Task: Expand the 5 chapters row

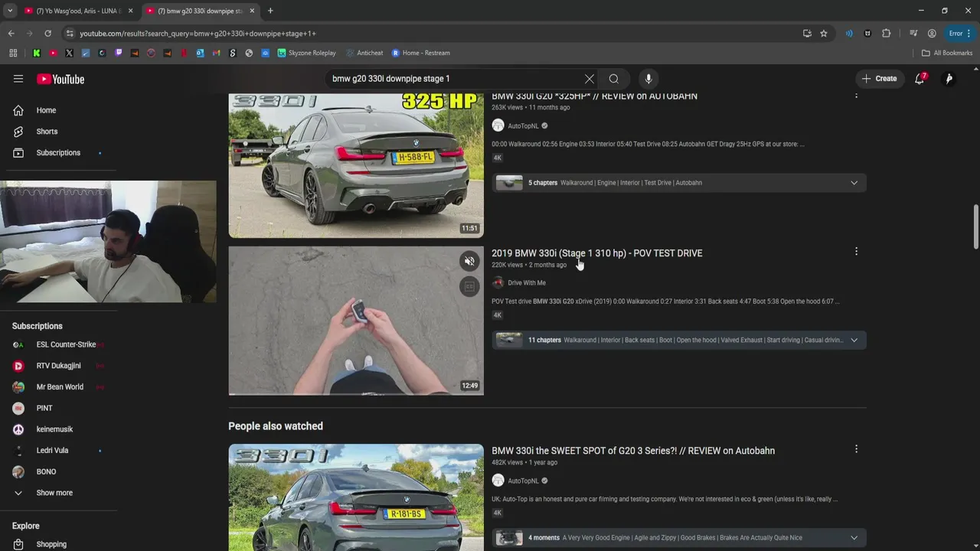Action: (679, 183)
